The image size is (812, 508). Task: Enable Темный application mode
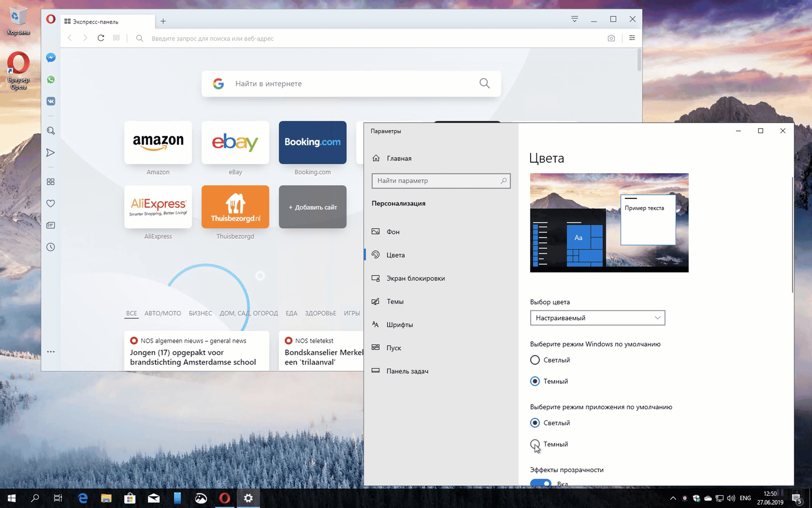click(x=535, y=444)
